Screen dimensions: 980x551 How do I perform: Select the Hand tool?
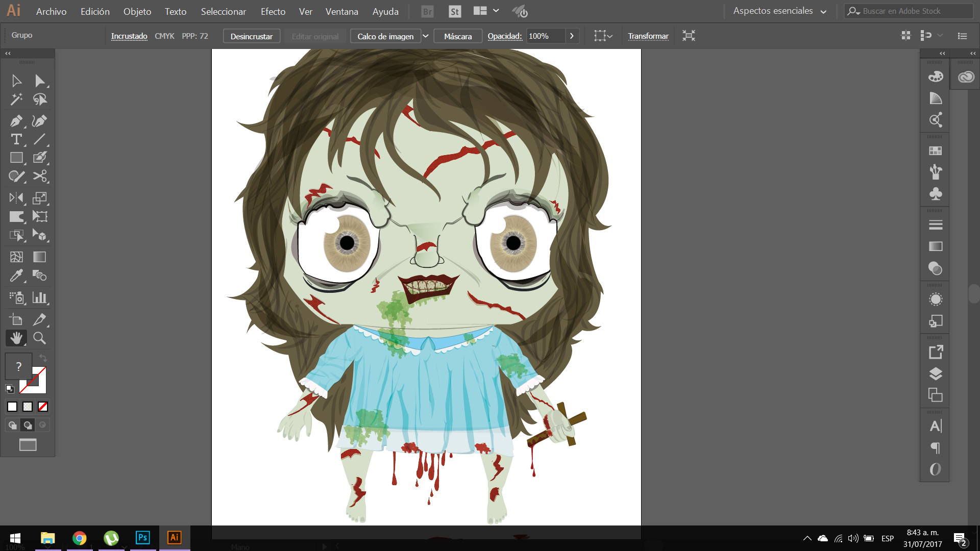pos(16,338)
